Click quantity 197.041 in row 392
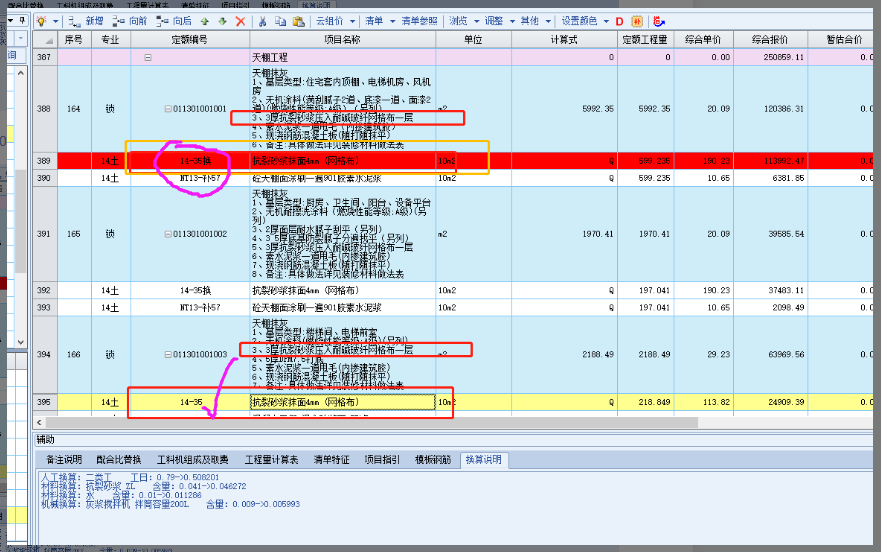This screenshot has width=881, height=552. coord(654,291)
